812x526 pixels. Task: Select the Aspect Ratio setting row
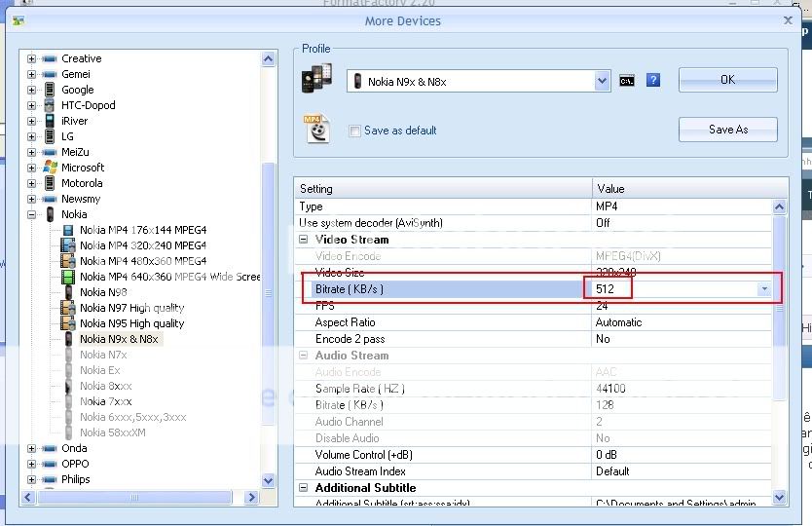443,322
